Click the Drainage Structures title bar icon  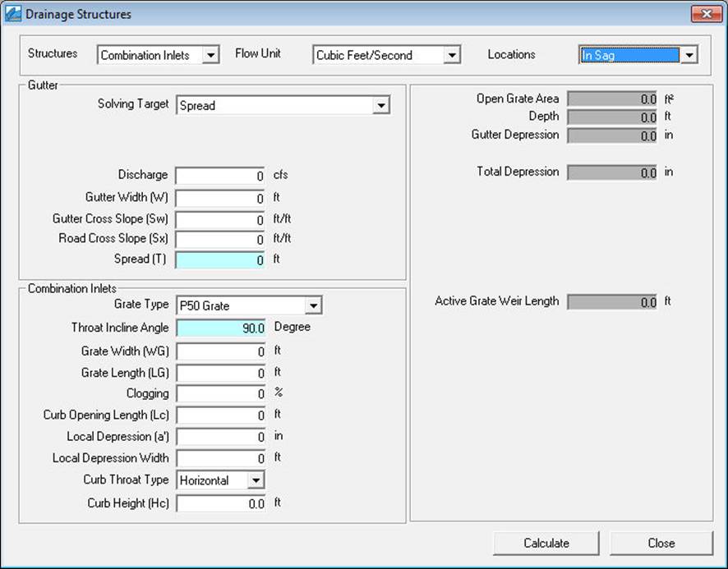point(13,13)
